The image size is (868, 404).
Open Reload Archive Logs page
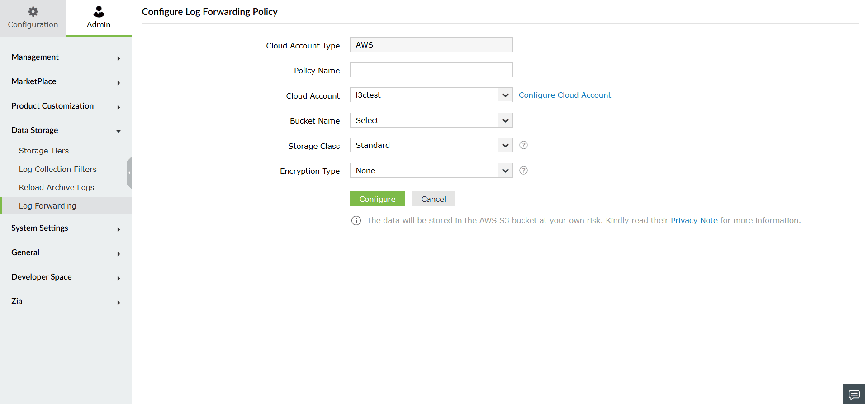[x=57, y=187]
